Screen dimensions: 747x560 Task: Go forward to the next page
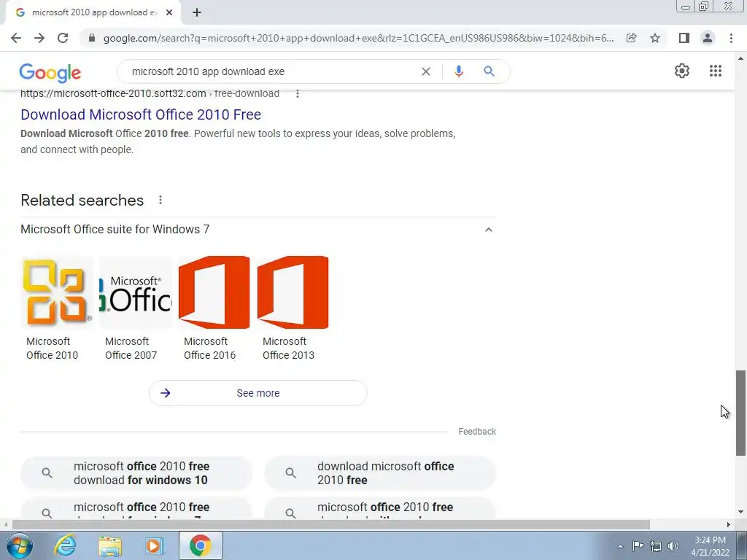point(39,38)
